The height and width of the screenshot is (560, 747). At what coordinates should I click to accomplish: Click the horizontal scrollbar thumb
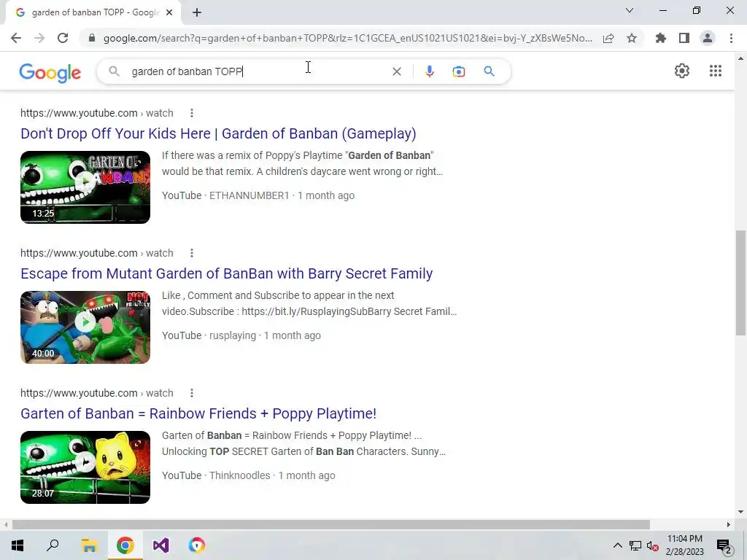tap(331, 525)
